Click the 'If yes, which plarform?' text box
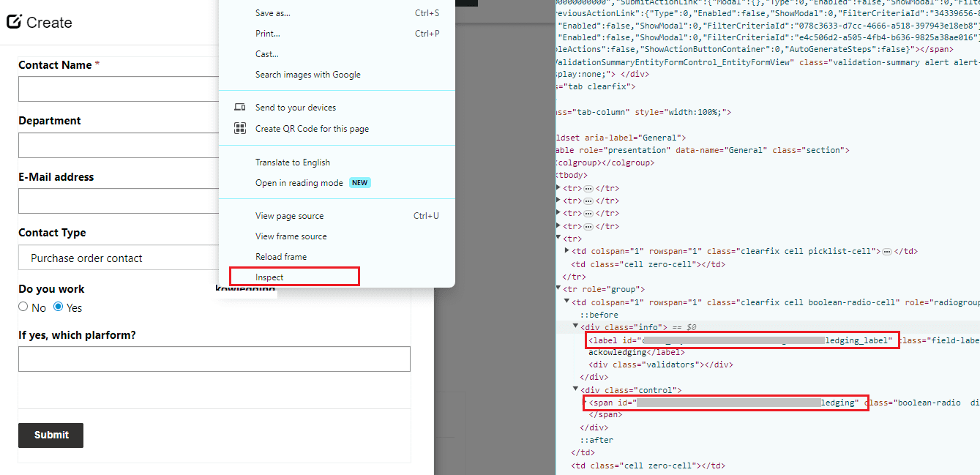The image size is (980, 475). [x=214, y=359]
